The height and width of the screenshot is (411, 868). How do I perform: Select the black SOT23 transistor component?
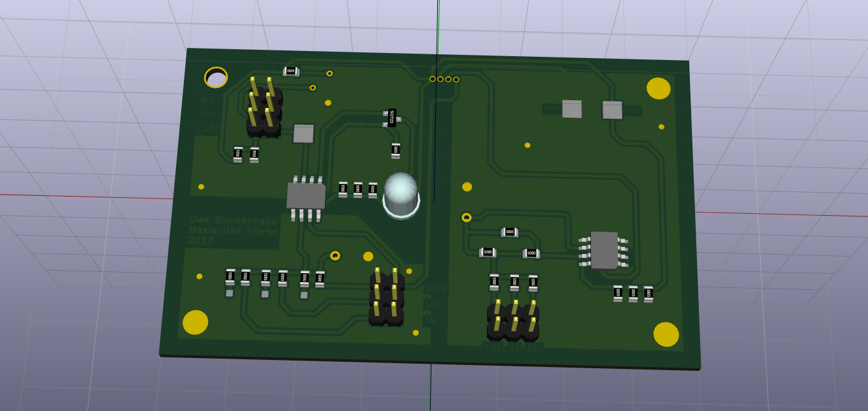[391, 117]
